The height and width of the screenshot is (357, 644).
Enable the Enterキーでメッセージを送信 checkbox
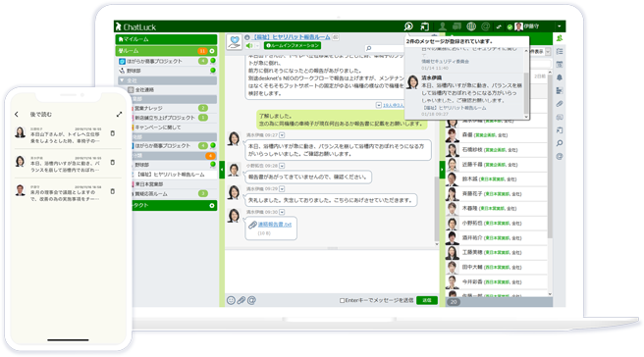(x=342, y=301)
